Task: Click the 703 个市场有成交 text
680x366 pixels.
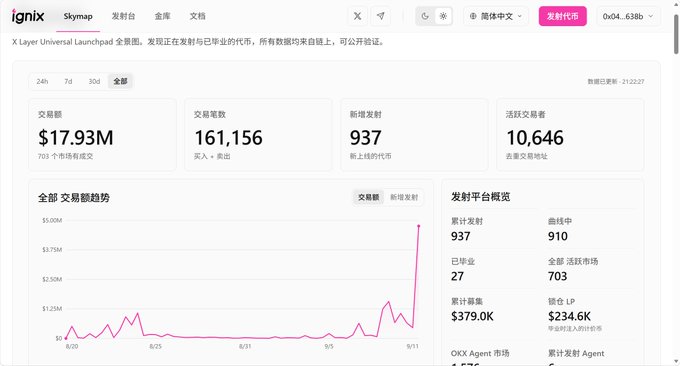Action: click(x=65, y=156)
